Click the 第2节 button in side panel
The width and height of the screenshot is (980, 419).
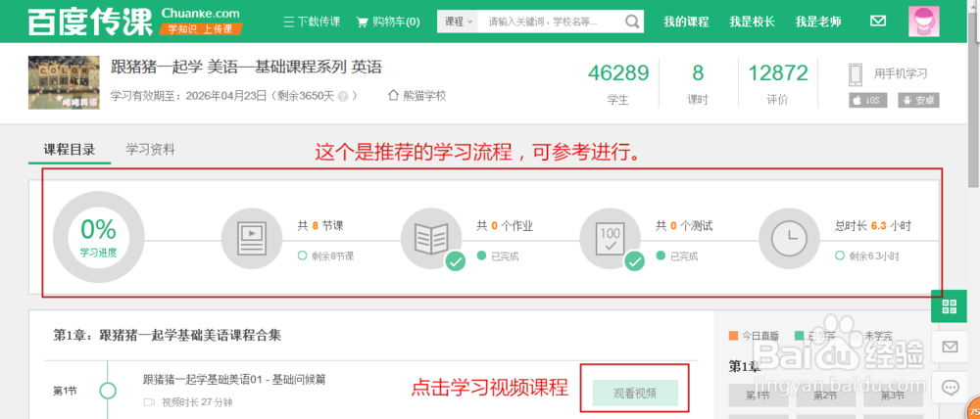(826, 396)
